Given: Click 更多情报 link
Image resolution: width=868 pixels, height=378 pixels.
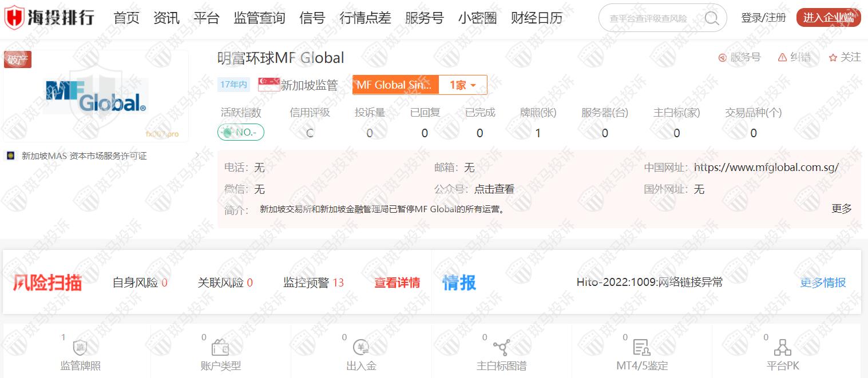Looking at the screenshot, I should point(822,282).
